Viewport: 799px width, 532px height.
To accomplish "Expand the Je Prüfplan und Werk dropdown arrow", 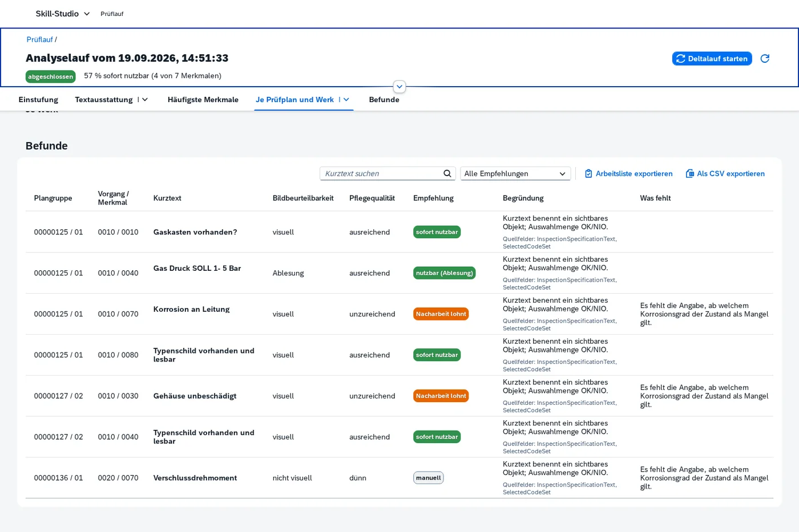I will point(346,100).
